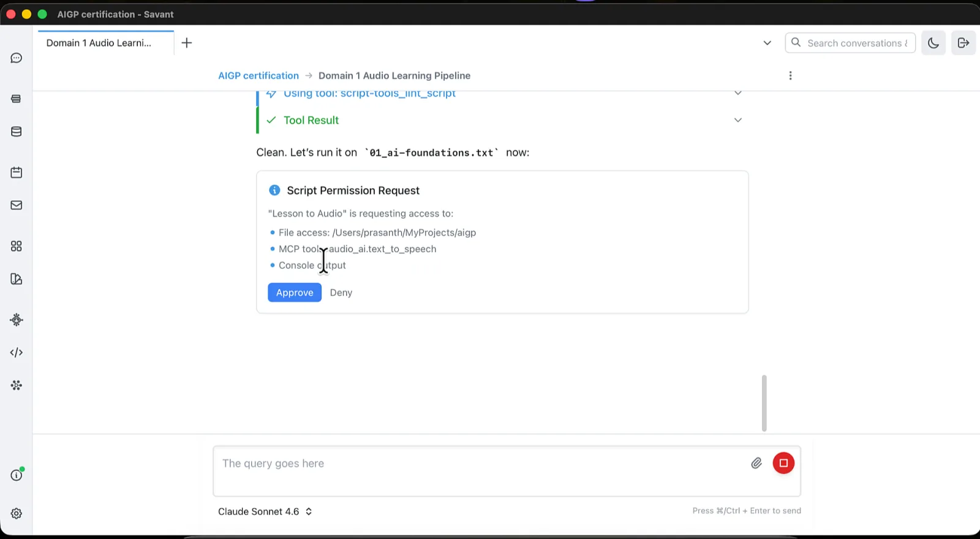Open the tab list chevron beside search

tap(767, 43)
